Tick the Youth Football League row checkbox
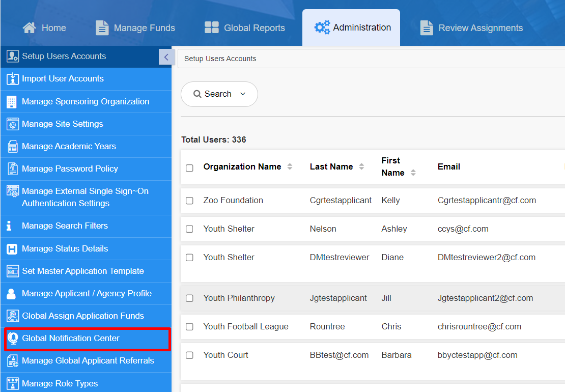The height and width of the screenshot is (392, 565). tap(189, 327)
